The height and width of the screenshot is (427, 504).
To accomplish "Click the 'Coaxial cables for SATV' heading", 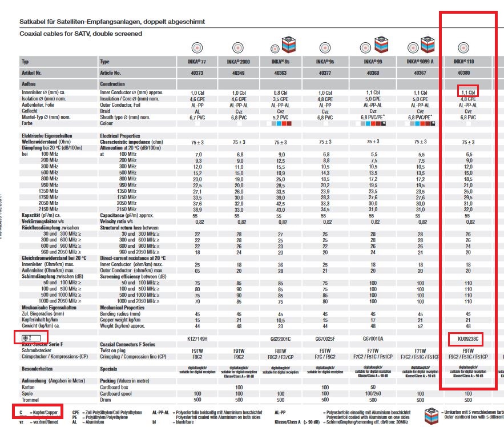I will (x=80, y=34).
